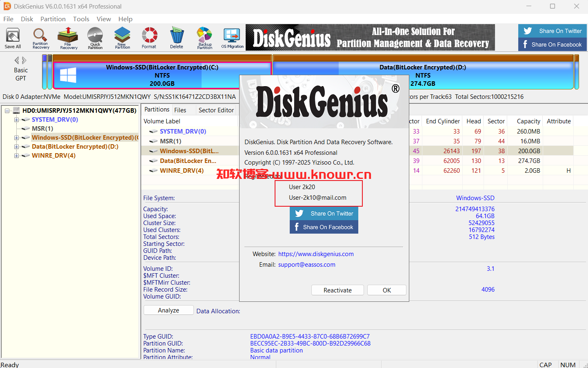Image resolution: width=588 pixels, height=368 pixels.
Task: Open the View menu
Action: pyautogui.click(x=104, y=19)
